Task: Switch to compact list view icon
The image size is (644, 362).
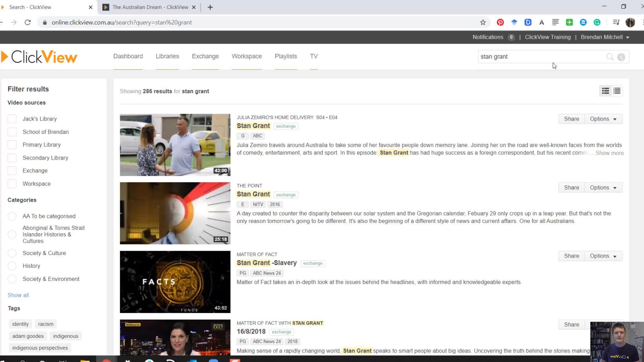Action: [617, 91]
